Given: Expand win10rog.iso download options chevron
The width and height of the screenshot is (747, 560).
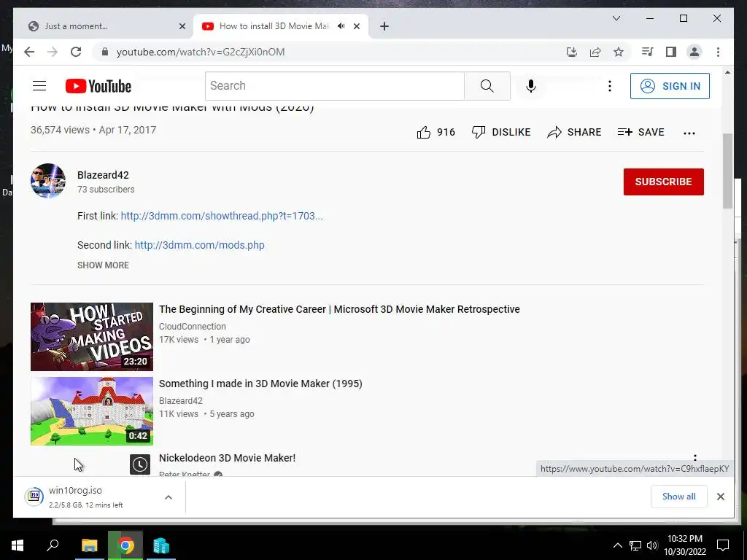Looking at the screenshot, I should click(169, 497).
